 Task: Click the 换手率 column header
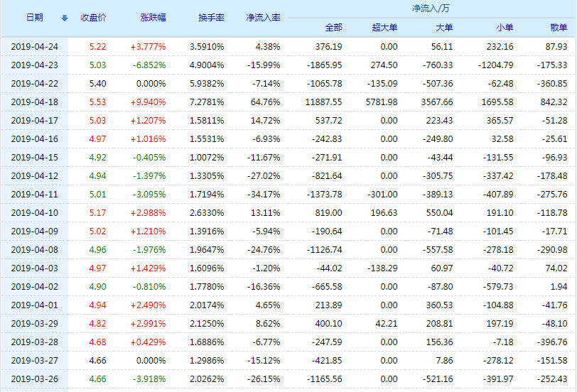click(211, 17)
